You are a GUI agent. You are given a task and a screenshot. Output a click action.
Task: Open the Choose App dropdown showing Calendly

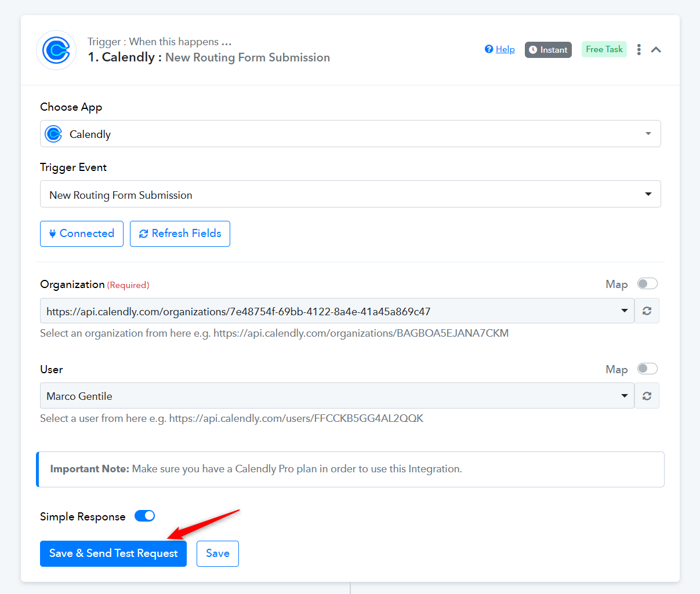(x=350, y=134)
